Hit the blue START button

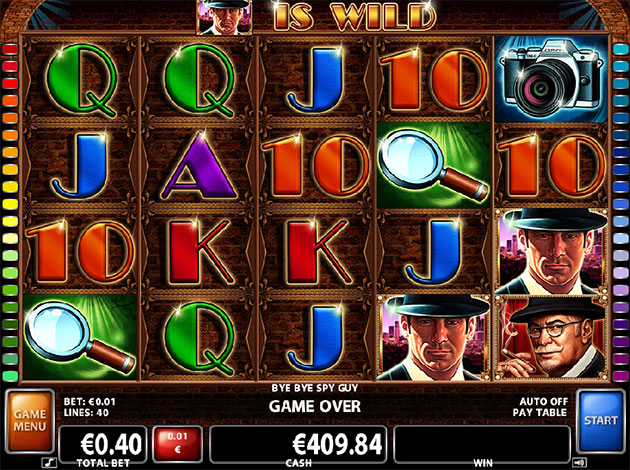tap(600, 421)
